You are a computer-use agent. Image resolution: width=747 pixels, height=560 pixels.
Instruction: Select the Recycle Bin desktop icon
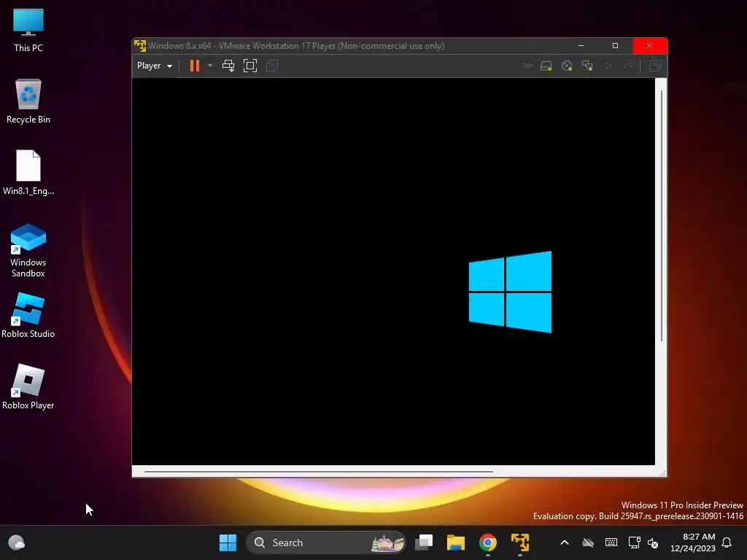tap(28, 101)
